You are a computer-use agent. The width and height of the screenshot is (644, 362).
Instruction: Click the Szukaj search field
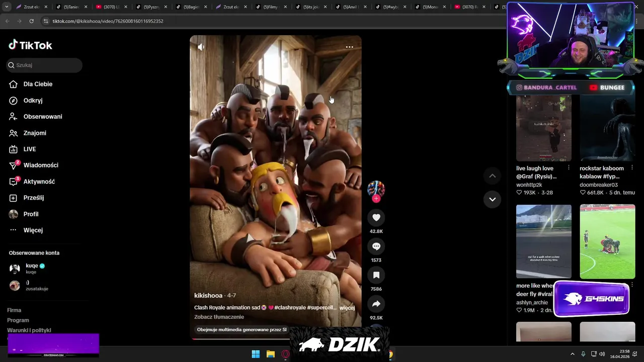(x=44, y=65)
